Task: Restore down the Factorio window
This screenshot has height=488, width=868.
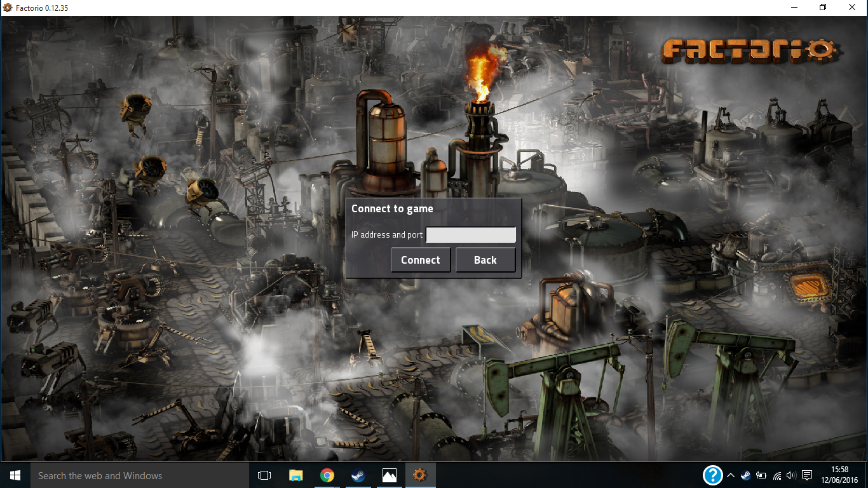Action: [x=823, y=8]
